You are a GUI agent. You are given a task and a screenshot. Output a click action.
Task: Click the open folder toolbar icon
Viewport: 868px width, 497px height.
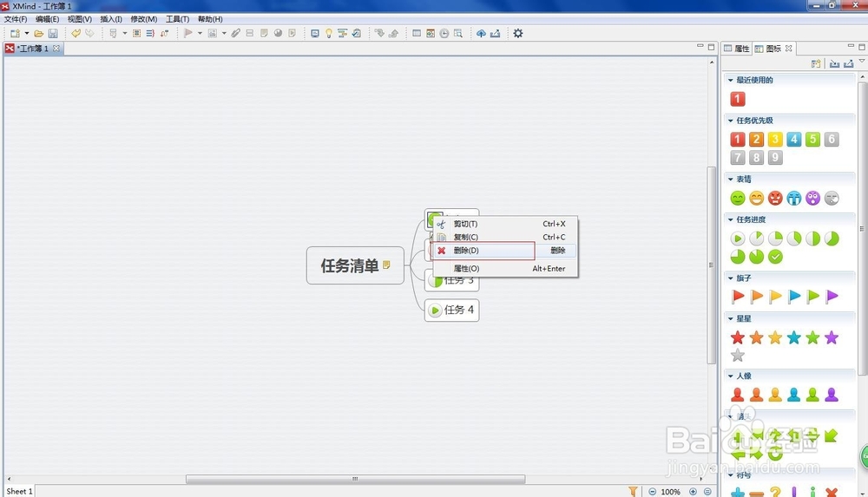point(39,33)
